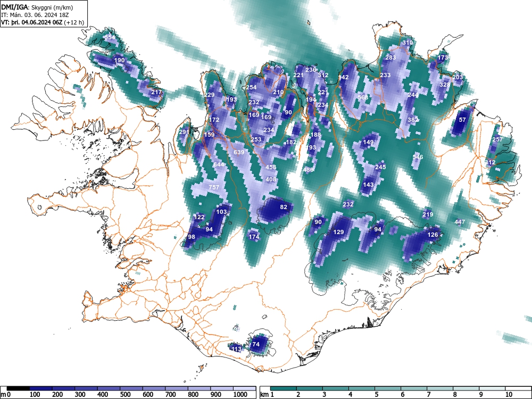This screenshot has height=399, width=532.
Task: Click the visibility value 253 on the map
Action: (256, 139)
